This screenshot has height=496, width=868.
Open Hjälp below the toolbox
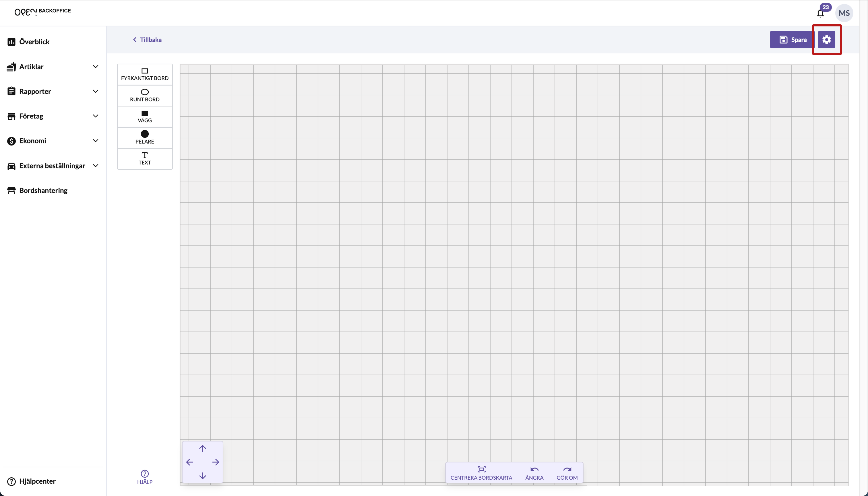coord(145,477)
